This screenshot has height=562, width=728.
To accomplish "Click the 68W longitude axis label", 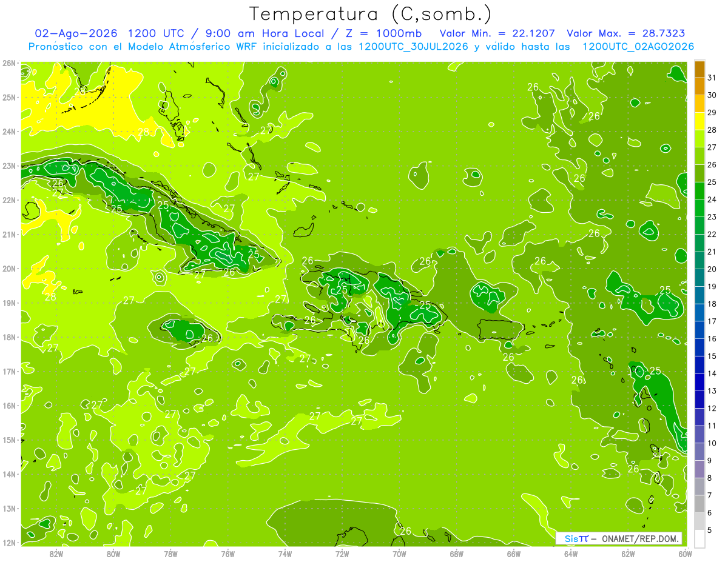I will [456, 554].
